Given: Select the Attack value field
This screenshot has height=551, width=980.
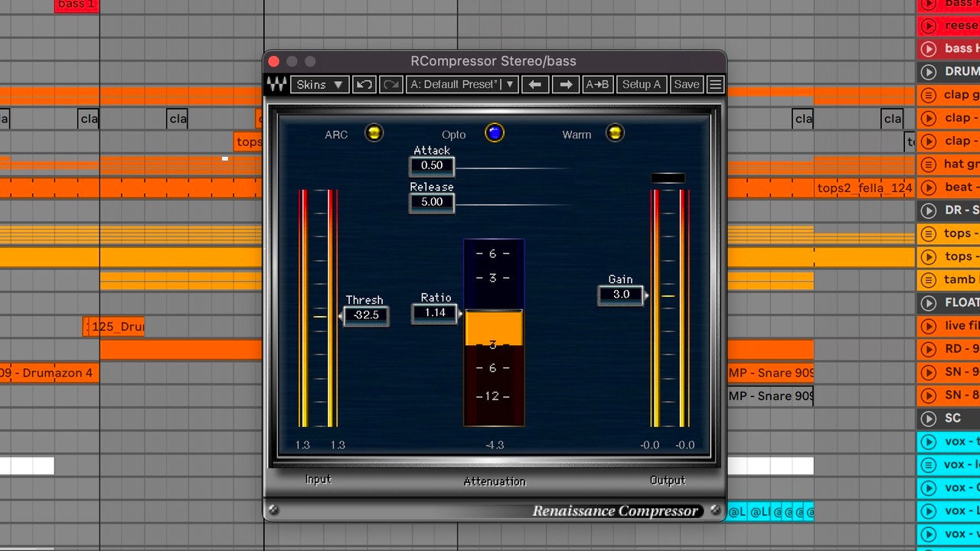Looking at the screenshot, I should coord(432,165).
